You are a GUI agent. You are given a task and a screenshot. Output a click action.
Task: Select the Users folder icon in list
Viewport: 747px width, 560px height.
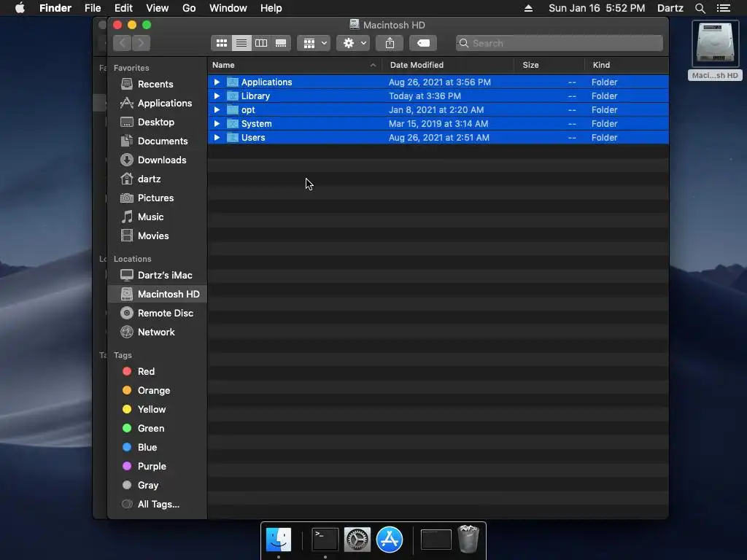coord(233,137)
